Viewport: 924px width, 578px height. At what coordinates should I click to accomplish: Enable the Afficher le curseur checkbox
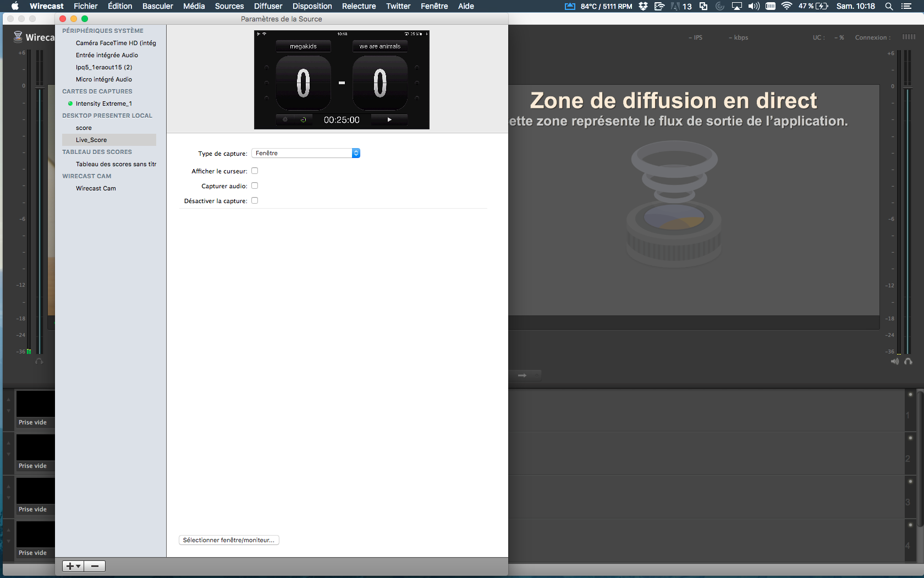(255, 171)
